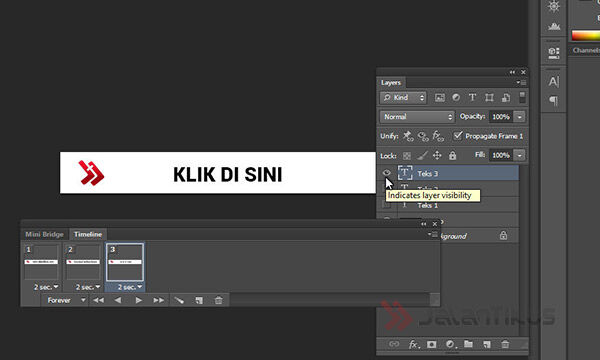Open the Fill slider arrow
The image size is (600, 360).
[519, 155]
